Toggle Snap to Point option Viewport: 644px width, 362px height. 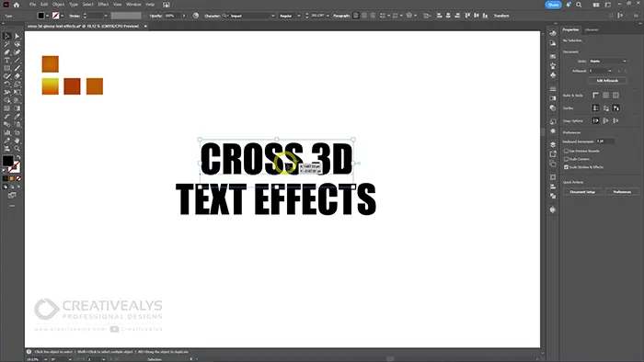(x=595, y=121)
